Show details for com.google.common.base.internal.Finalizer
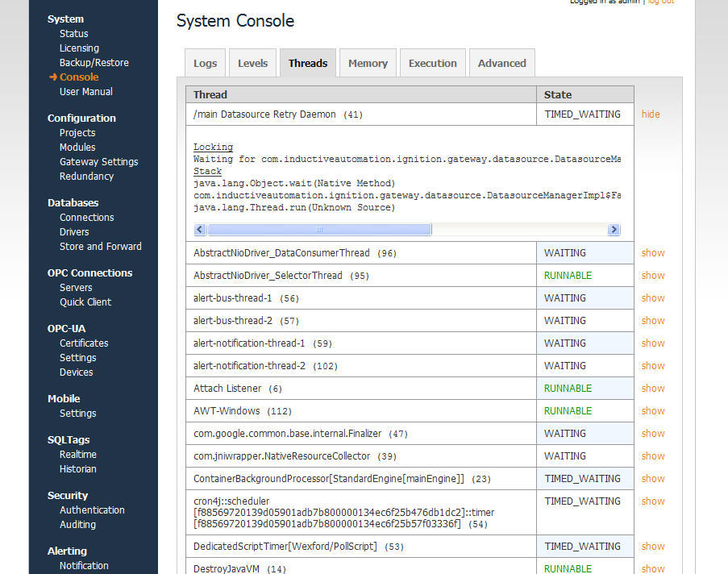Image resolution: width=728 pixels, height=574 pixels. point(653,433)
